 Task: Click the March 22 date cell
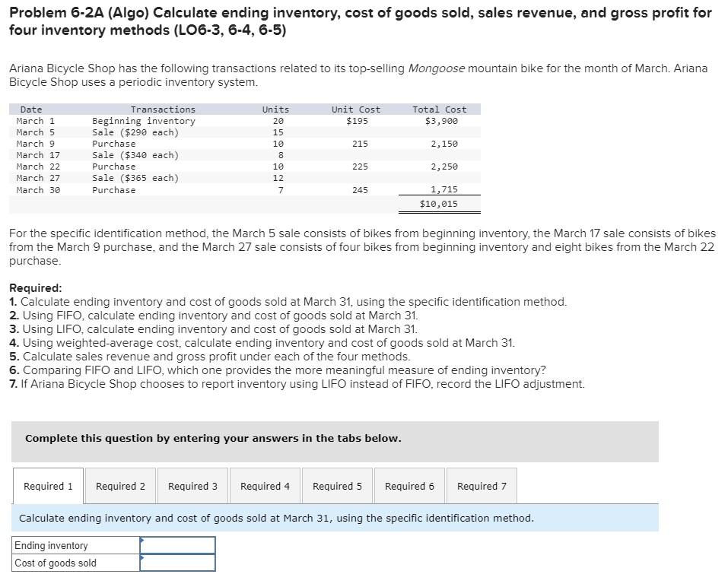coord(38,167)
